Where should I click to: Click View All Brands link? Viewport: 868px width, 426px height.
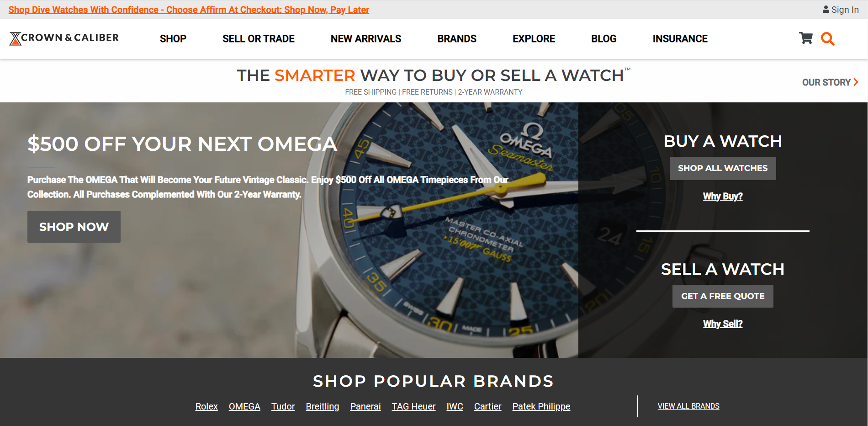pyautogui.click(x=688, y=406)
